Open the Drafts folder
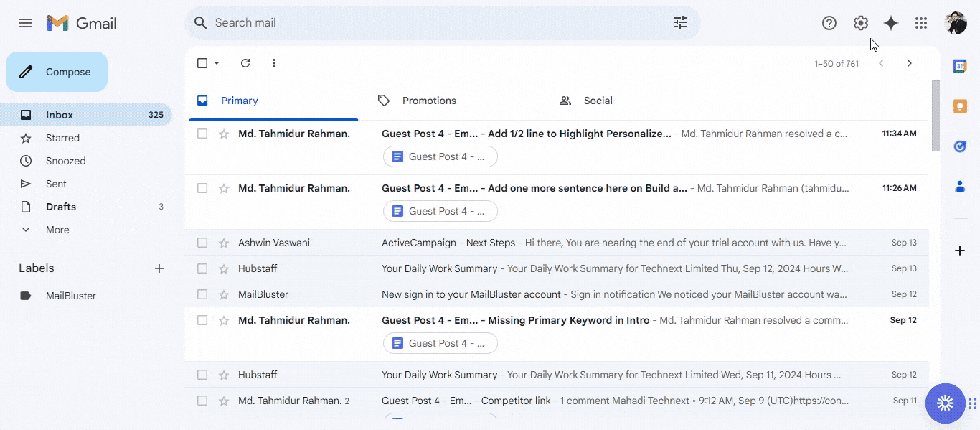 60,206
